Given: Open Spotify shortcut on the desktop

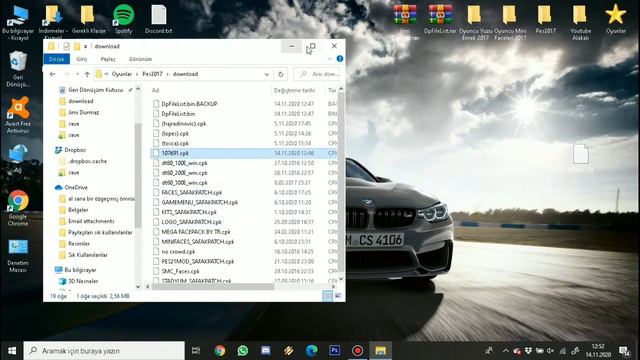Looking at the screenshot, I should [123, 19].
